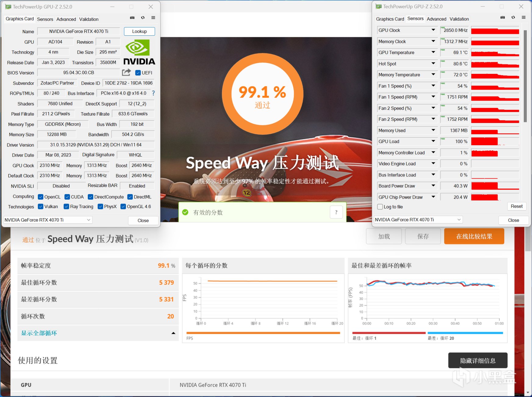Toggle the PhysX checkbox
Viewport: 532px width, 397px height.
click(100, 207)
